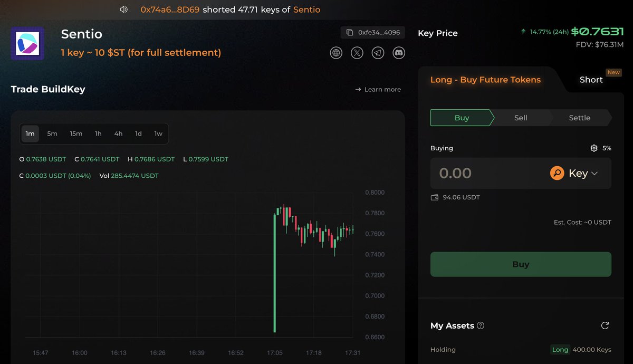The height and width of the screenshot is (364, 633).
Task: Select the Sell step tab
Action: (521, 118)
